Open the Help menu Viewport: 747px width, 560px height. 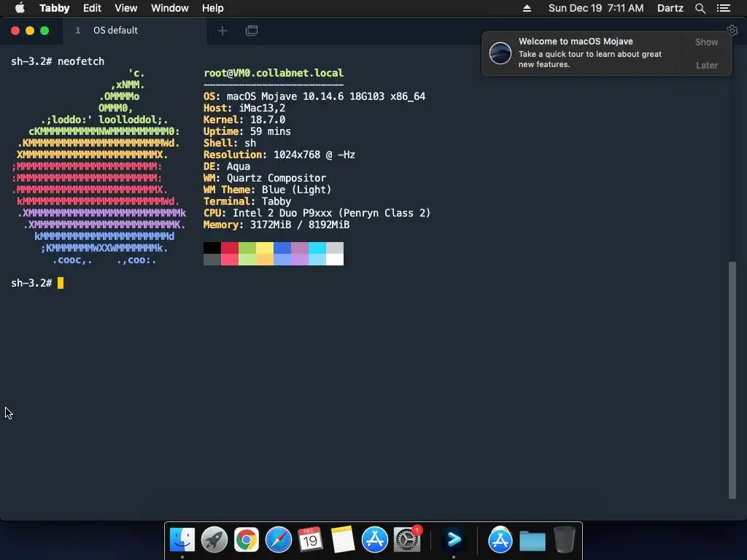point(212,8)
